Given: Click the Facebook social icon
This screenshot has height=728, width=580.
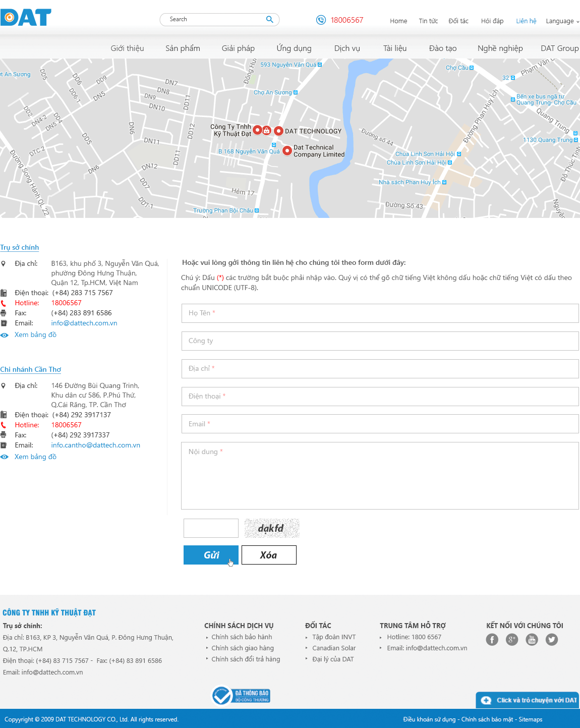Looking at the screenshot, I should point(492,640).
